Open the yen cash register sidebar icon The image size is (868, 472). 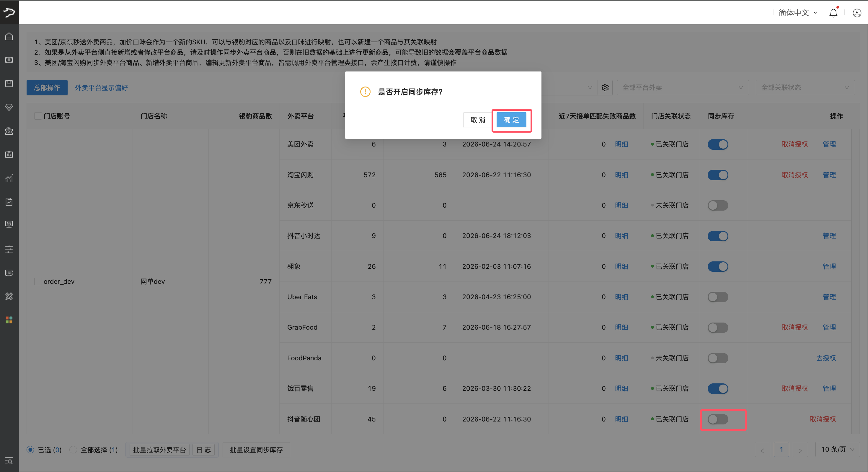pyautogui.click(x=9, y=60)
